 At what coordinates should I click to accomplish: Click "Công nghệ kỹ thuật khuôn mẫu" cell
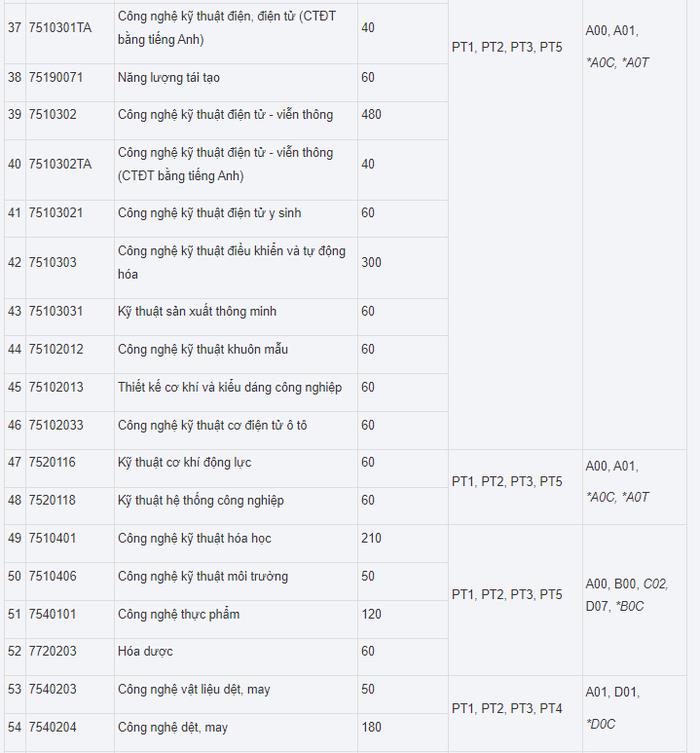point(203,349)
